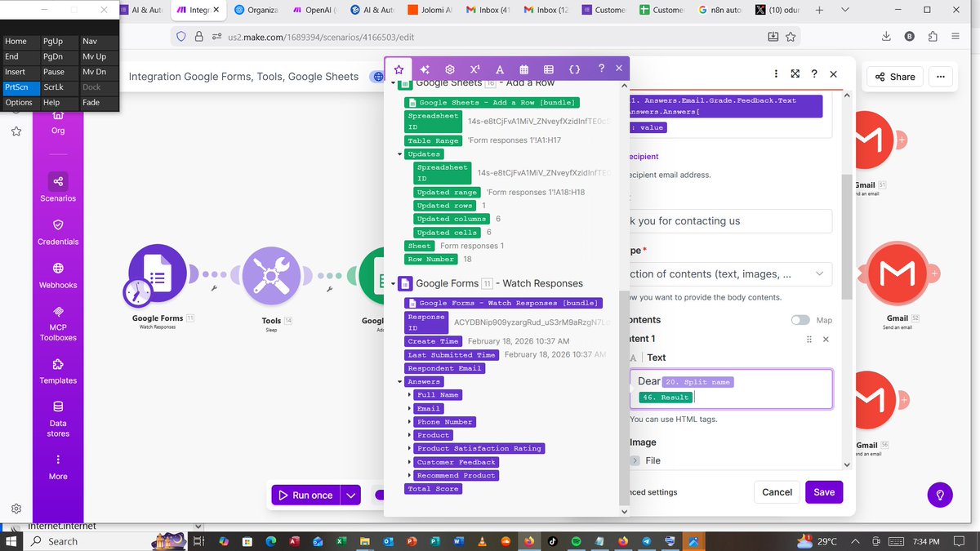Screen dimensions: 980x551
Task: Switch to the Jolomi AI browser tab
Action: tap(430, 10)
